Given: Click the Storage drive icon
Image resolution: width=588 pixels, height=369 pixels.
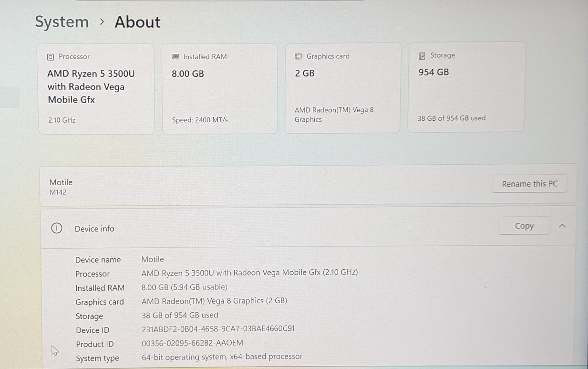Looking at the screenshot, I should (422, 56).
